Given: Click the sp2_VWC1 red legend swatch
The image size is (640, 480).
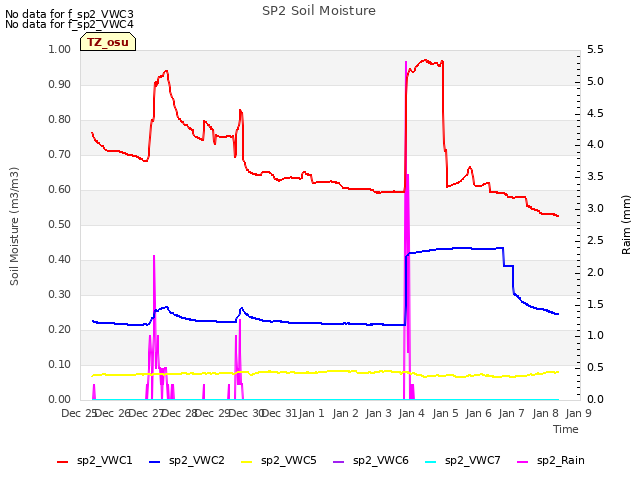Looking at the screenshot, I should [x=62, y=462].
